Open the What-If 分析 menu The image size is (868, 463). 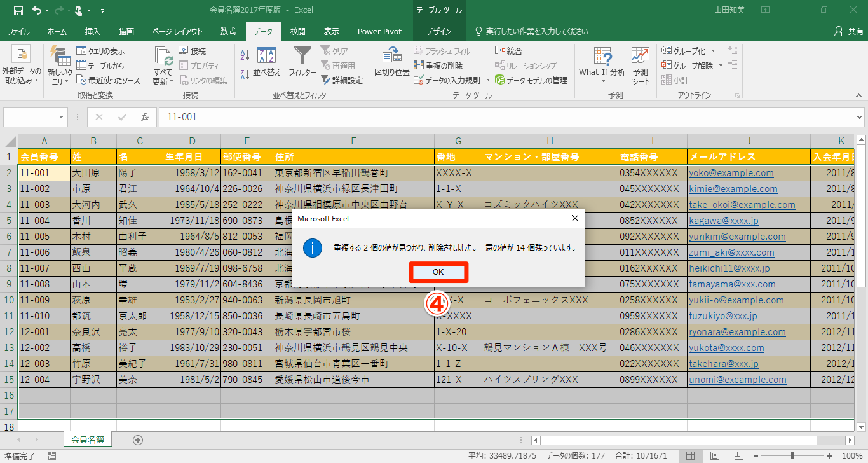(x=602, y=66)
